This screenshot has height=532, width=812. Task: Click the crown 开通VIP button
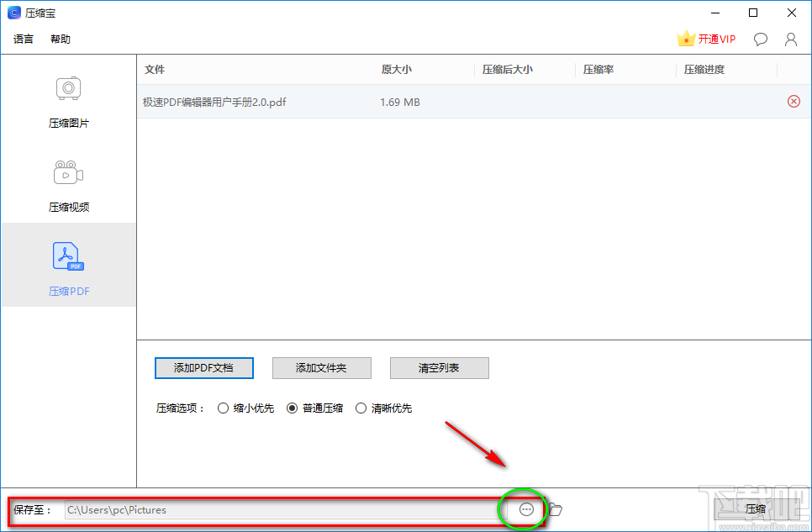[x=706, y=39]
